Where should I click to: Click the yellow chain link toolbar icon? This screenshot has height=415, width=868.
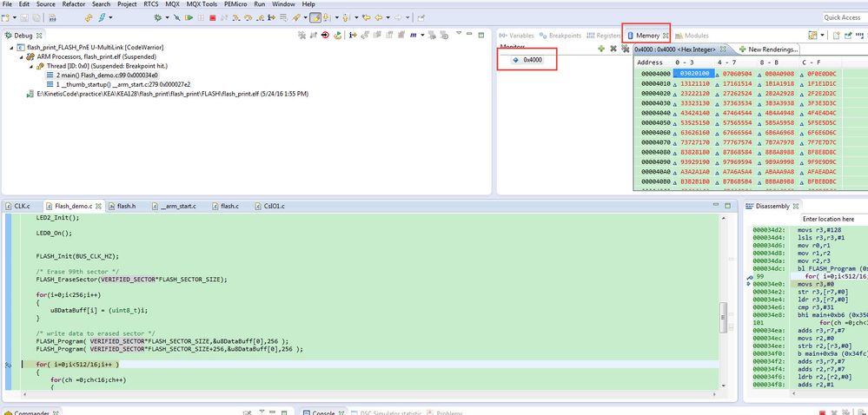point(89,17)
